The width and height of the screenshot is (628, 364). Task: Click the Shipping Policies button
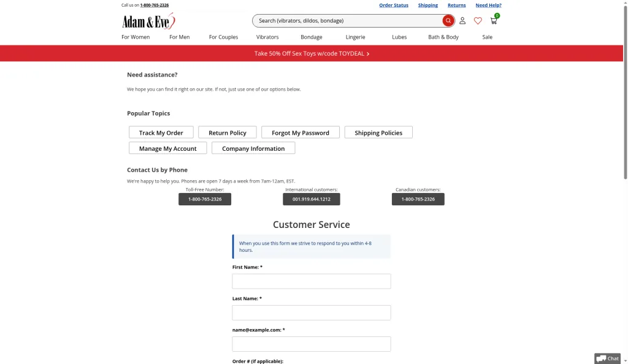pos(378,132)
